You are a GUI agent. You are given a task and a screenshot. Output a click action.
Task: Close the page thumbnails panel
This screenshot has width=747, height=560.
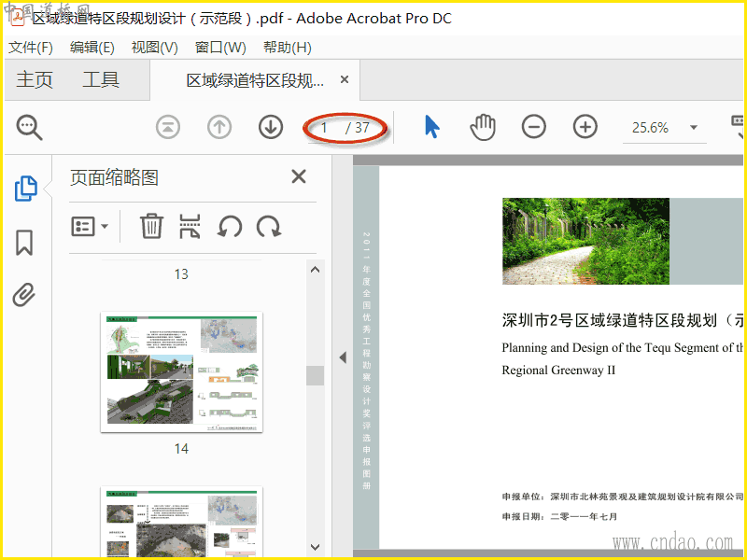pyautogui.click(x=299, y=176)
